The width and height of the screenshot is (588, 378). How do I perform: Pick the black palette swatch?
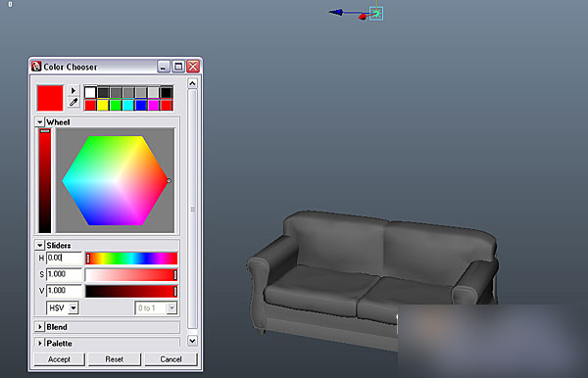click(167, 92)
